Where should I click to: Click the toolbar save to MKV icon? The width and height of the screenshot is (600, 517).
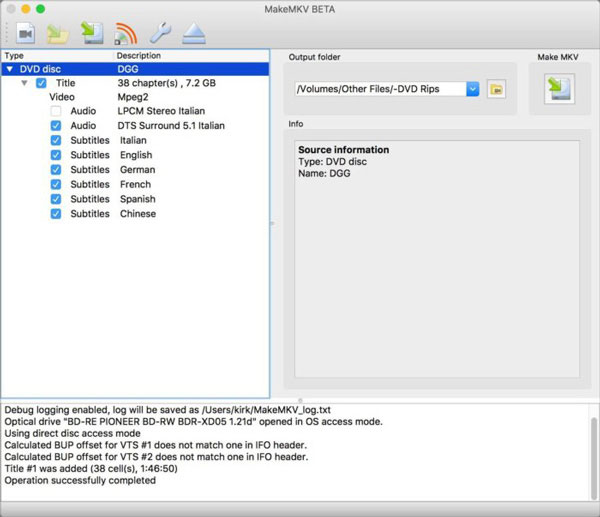click(x=92, y=33)
